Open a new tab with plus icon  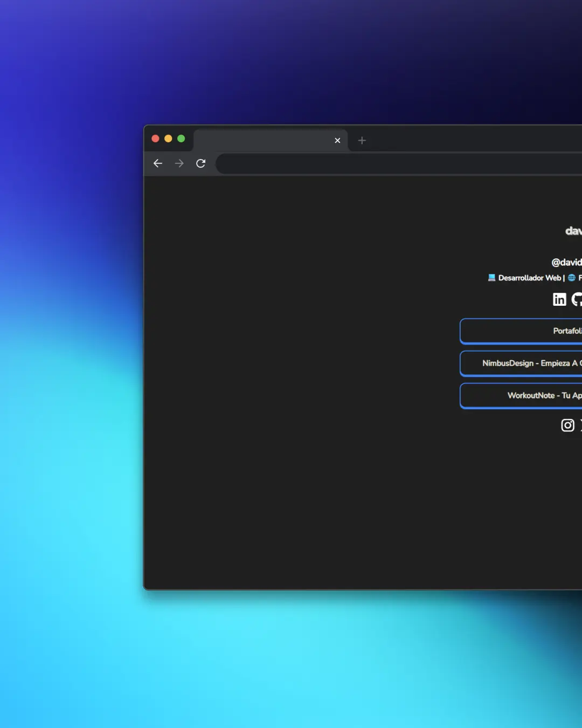pyautogui.click(x=362, y=141)
